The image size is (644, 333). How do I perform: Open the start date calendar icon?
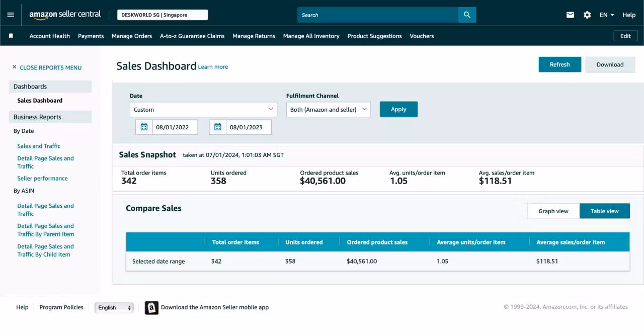click(x=144, y=127)
